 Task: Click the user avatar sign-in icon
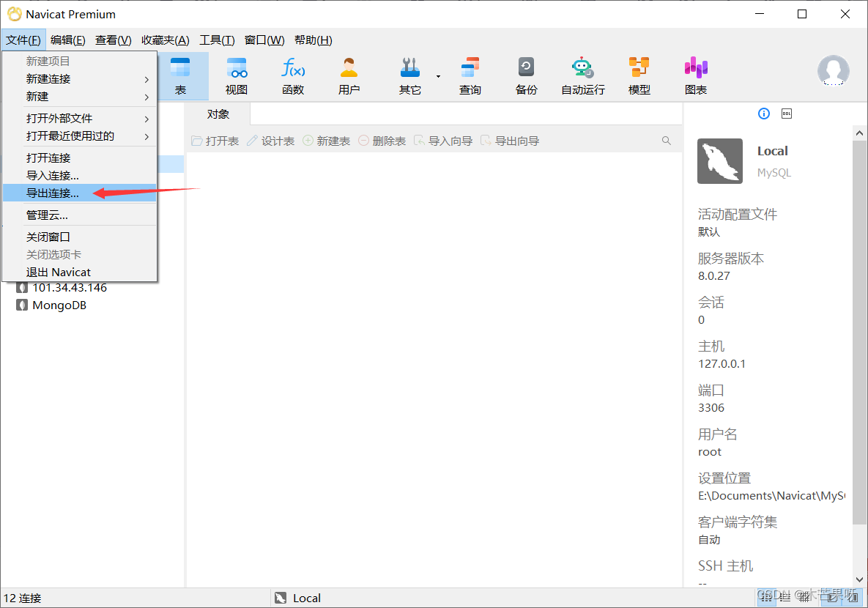click(833, 71)
